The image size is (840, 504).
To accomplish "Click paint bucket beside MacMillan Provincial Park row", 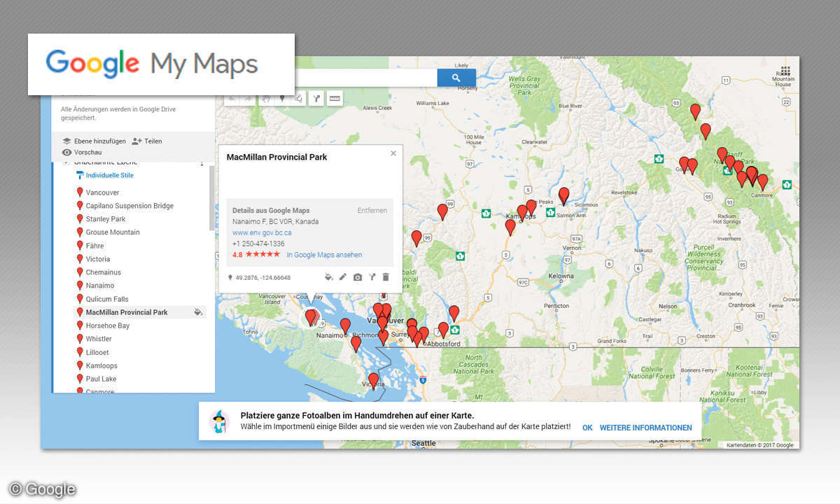I will coord(198,312).
